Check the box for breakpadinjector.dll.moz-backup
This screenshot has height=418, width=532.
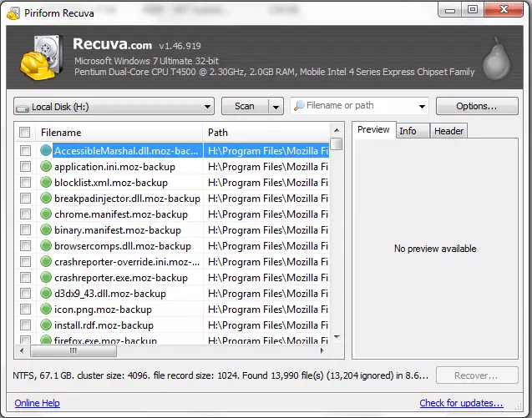(x=25, y=198)
